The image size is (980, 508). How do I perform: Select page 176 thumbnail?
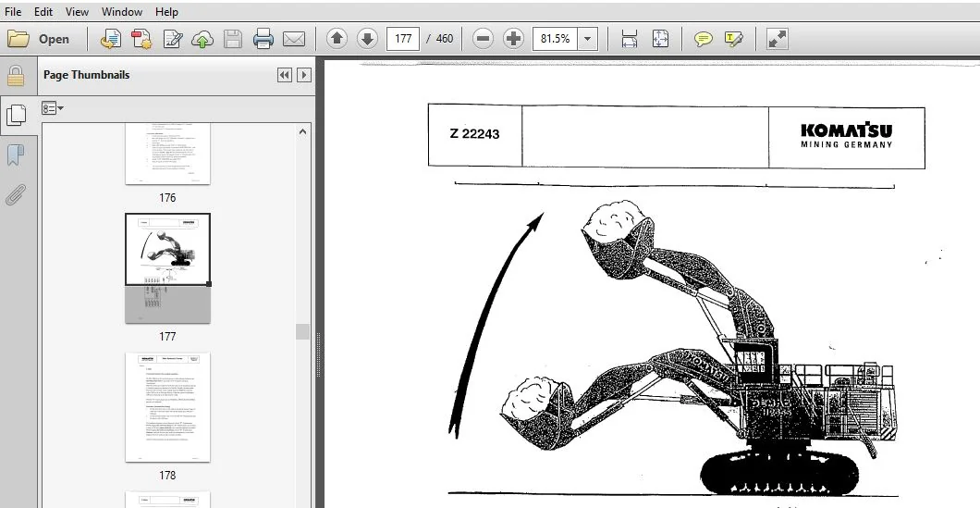tap(167, 154)
